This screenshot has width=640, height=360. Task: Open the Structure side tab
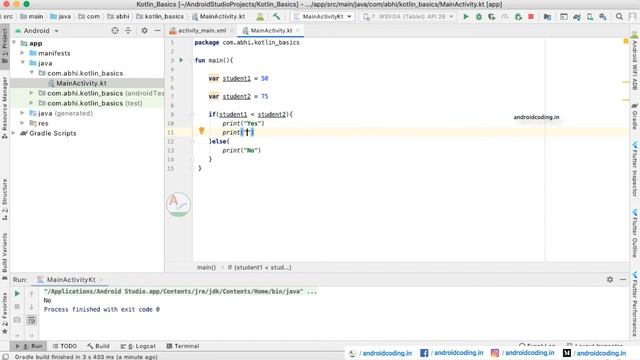tap(4, 200)
